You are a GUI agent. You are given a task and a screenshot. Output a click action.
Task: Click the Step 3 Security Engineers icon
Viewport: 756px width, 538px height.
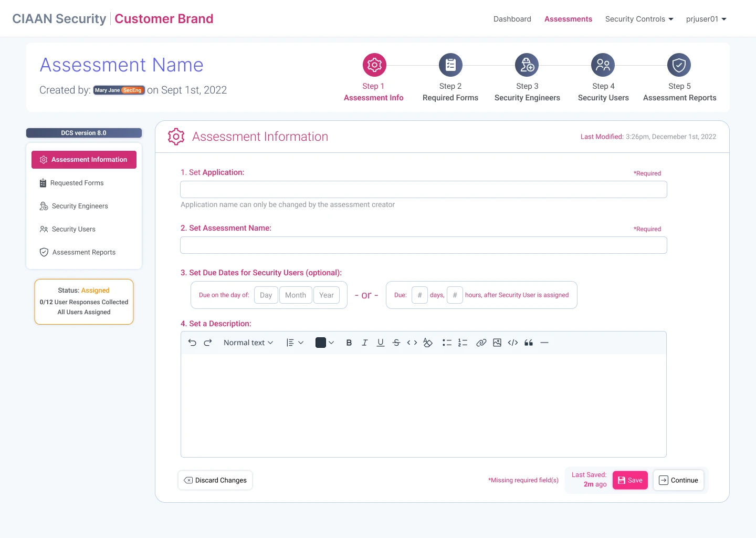[527, 65]
